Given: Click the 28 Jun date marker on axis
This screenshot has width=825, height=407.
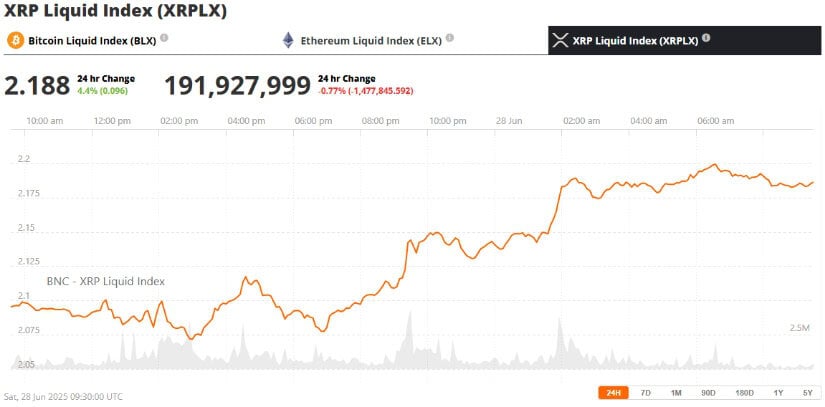Looking at the screenshot, I should click(510, 121).
